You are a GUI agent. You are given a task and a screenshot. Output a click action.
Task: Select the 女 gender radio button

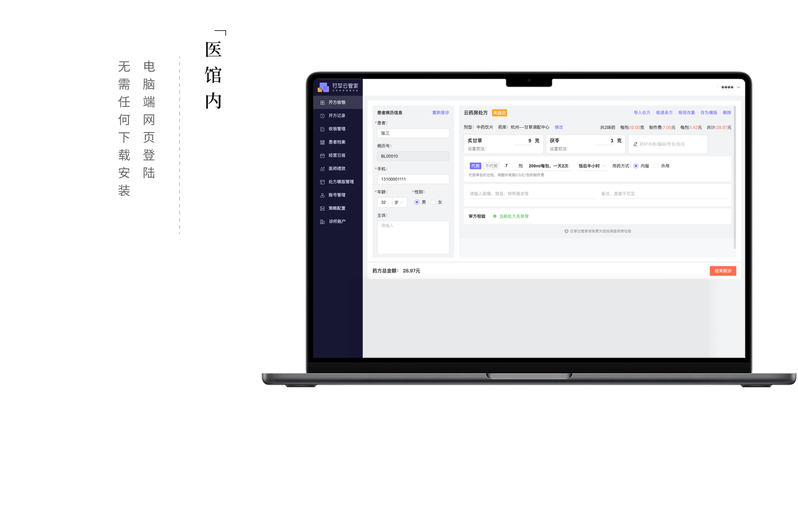coord(433,202)
